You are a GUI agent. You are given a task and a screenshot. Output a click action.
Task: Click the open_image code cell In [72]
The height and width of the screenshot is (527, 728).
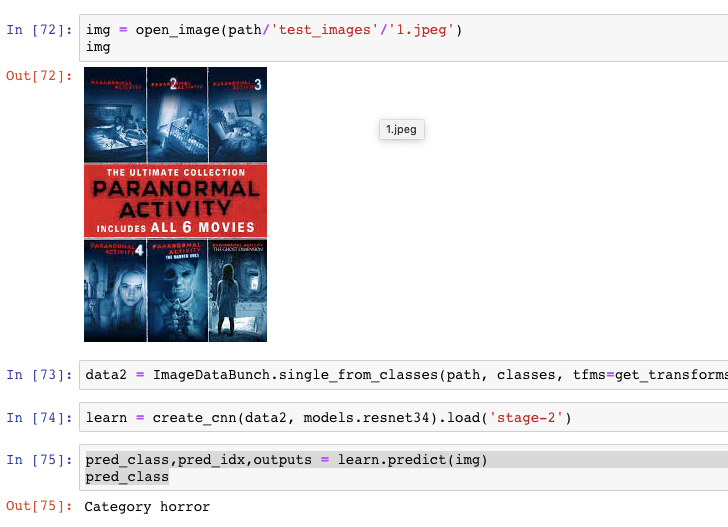point(403,38)
